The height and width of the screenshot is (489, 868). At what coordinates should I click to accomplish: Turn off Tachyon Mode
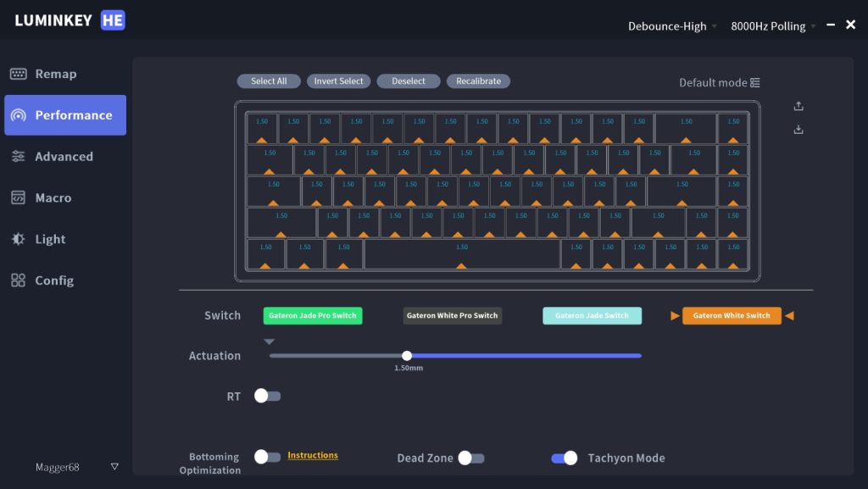pos(564,458)
